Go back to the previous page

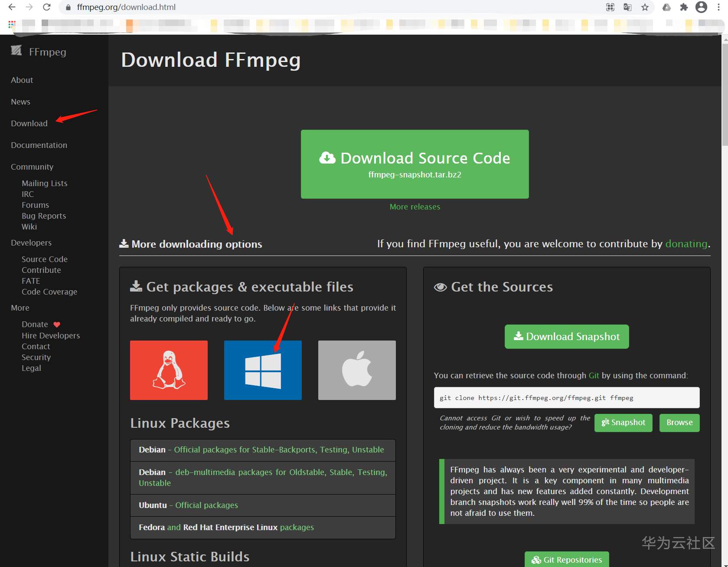pos(12,7)
